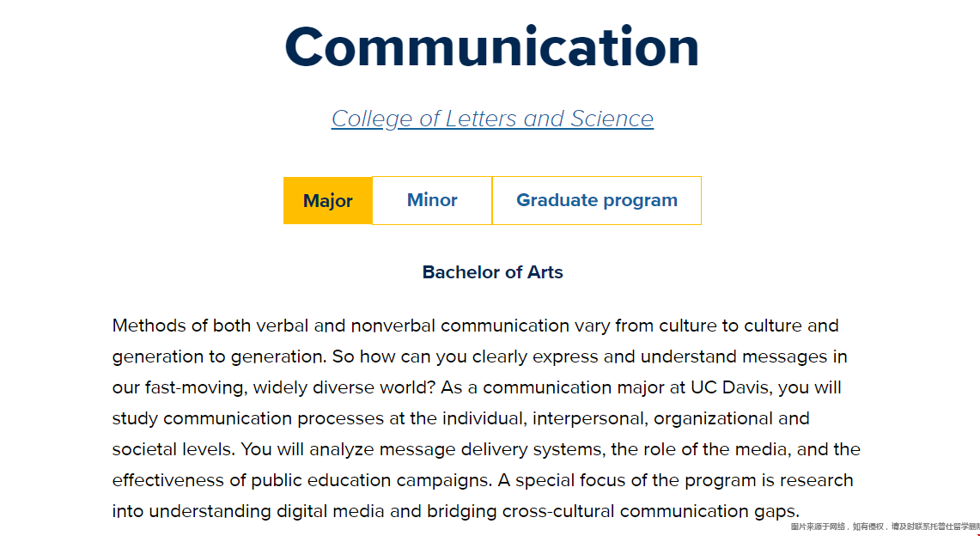The height and width of the screenshot is (536, 980).
Task: Click the Chinese watermark text at the bottom right
Action: [885, 527]
